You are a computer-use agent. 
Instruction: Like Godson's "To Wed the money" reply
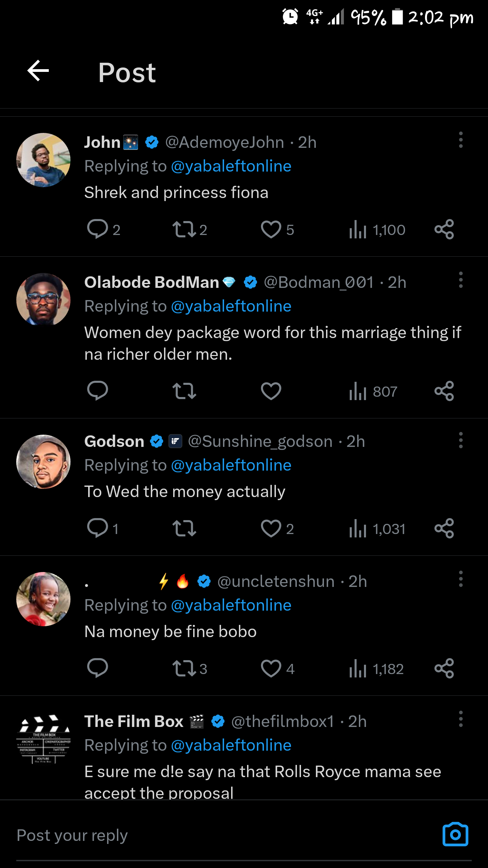point(271,529)
